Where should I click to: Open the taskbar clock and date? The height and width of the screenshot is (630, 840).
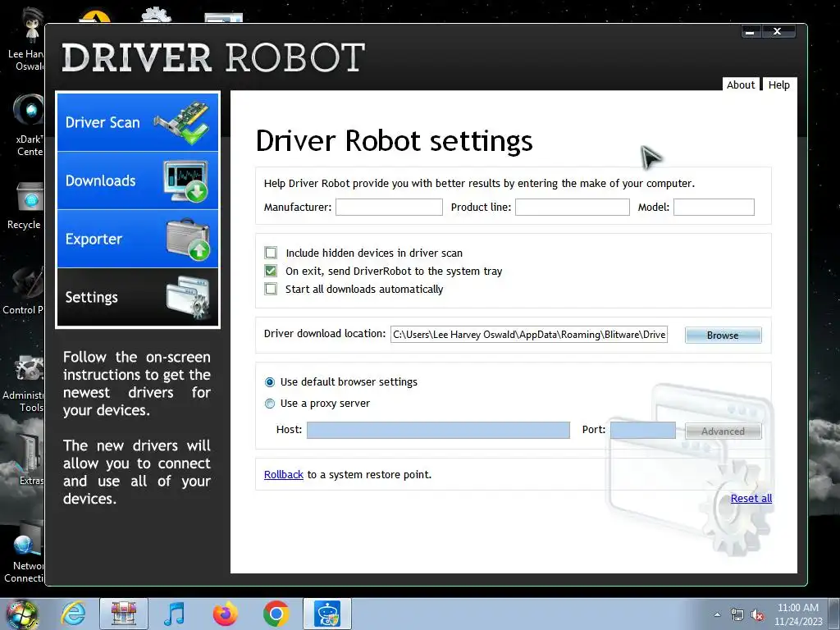797,614
